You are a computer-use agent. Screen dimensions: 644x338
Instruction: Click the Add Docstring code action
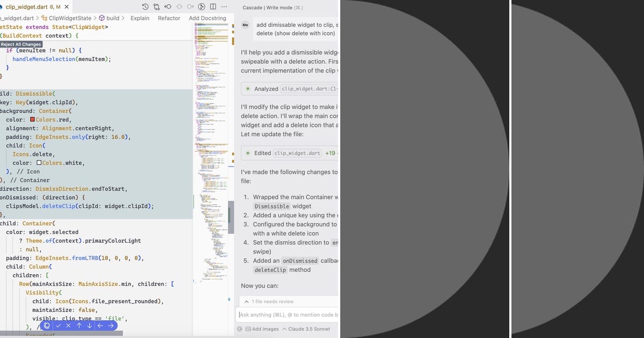click(207, 18)
